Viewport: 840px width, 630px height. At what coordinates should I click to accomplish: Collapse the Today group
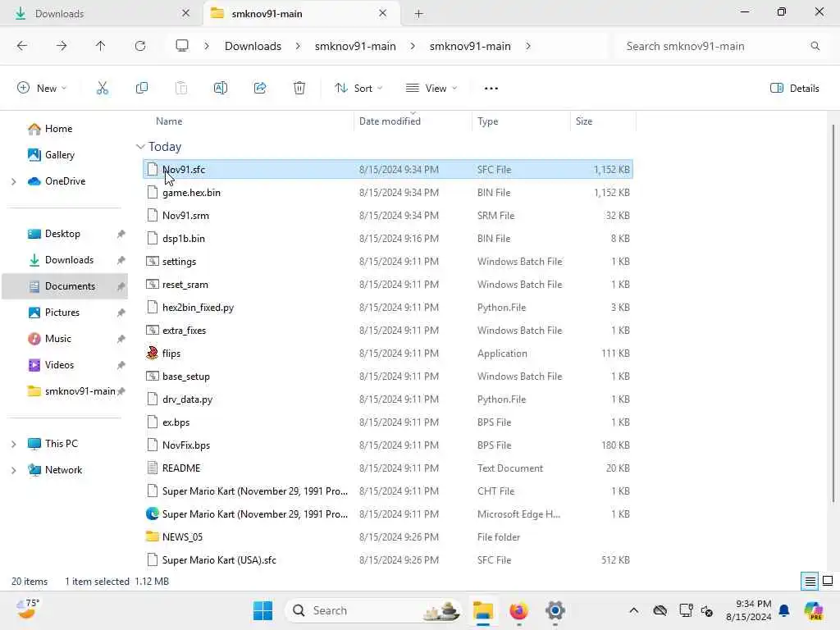pyautogui.click(x=140, y=147)
